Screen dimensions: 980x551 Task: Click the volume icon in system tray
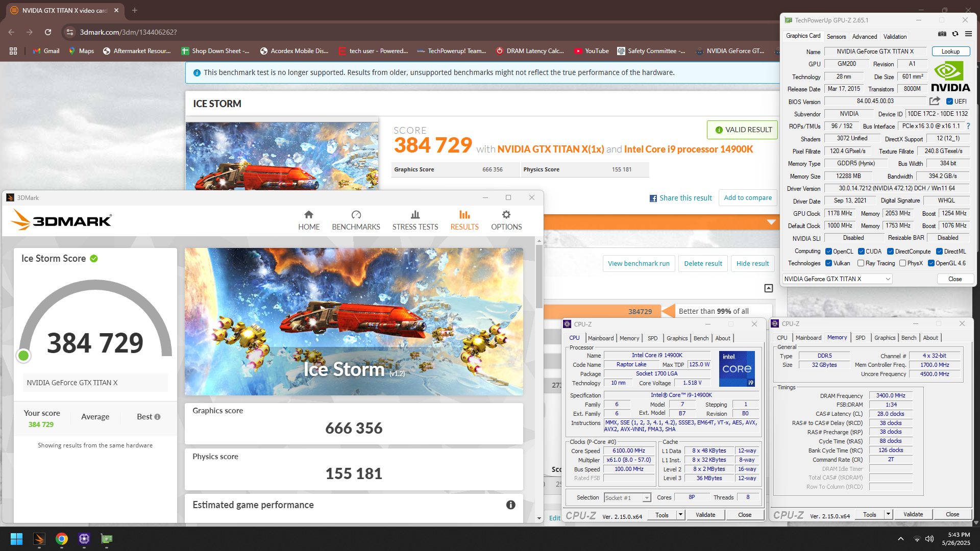(x=929, y=539)
